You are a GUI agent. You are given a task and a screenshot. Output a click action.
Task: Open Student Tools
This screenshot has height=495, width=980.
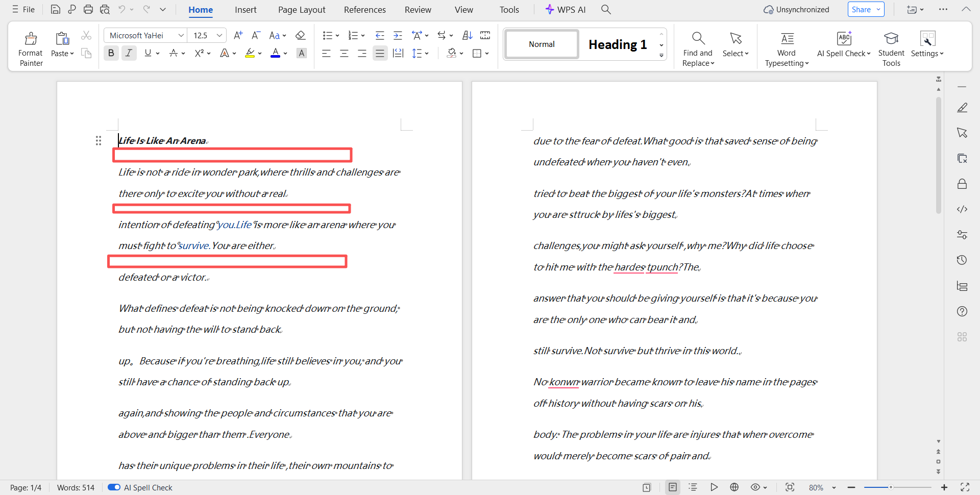pos(891,39)
